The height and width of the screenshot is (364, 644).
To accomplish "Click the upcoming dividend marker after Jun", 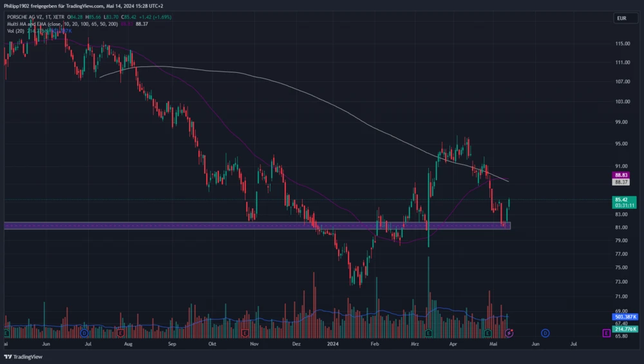I will [545, 333].
